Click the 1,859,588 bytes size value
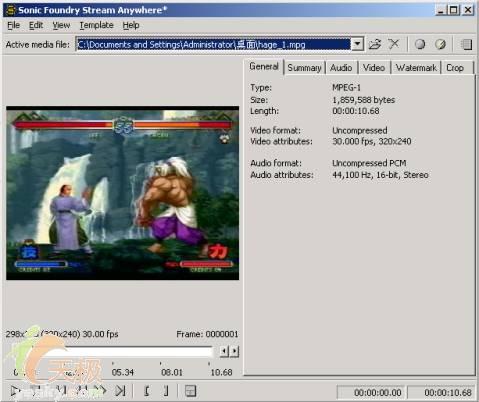This screenshot has height=402, width=479. (x=364, y=100)
